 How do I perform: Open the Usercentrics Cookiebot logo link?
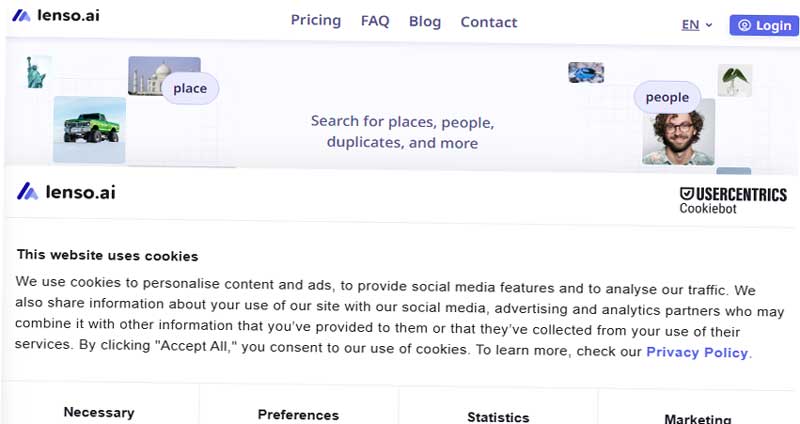(733, 200)
